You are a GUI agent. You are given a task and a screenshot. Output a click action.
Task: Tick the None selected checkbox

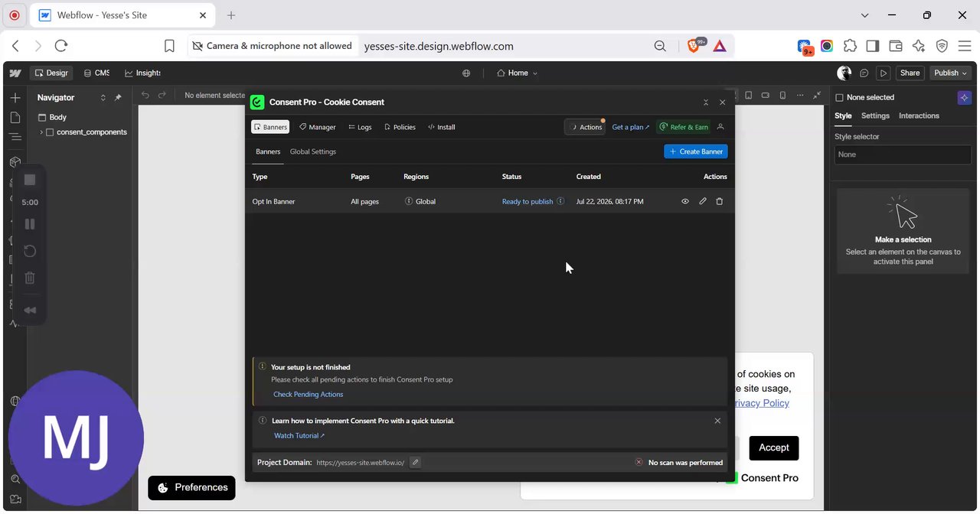839,98
